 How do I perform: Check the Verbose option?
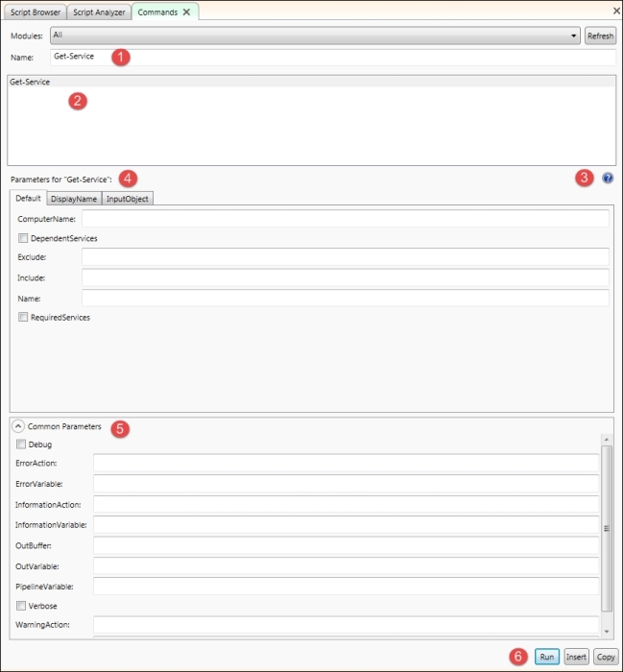[21, 606]
